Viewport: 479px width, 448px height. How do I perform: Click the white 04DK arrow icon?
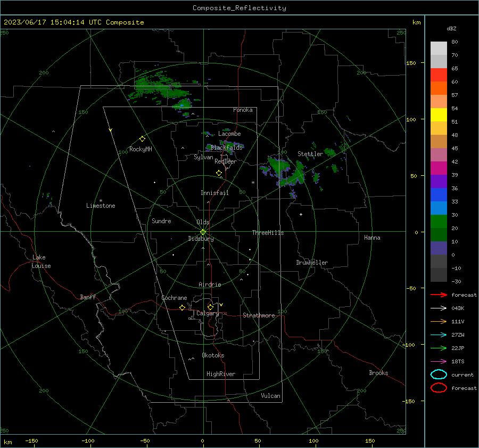click(x=439, y=308)
